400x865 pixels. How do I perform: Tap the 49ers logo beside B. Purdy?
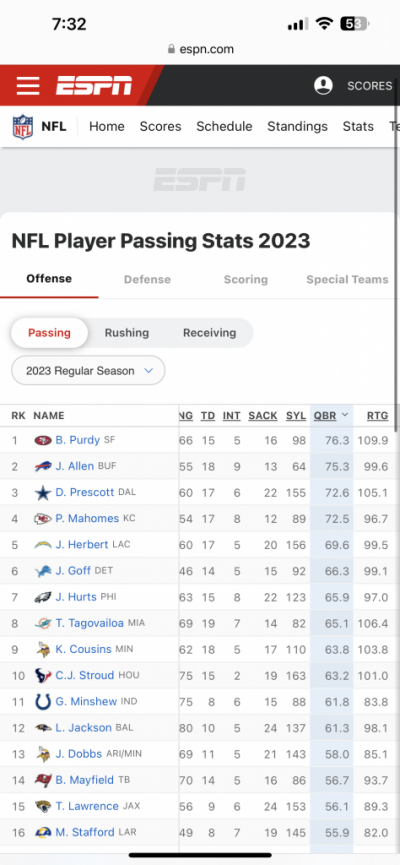(43, 440)
